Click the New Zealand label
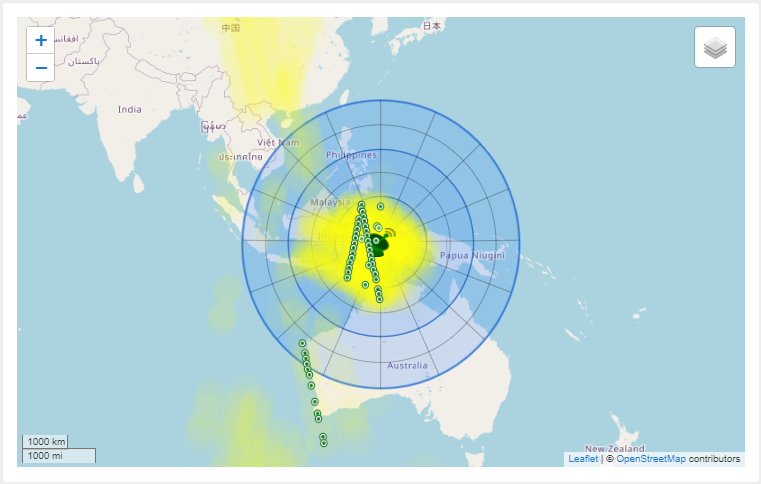 tap(614, 449)
